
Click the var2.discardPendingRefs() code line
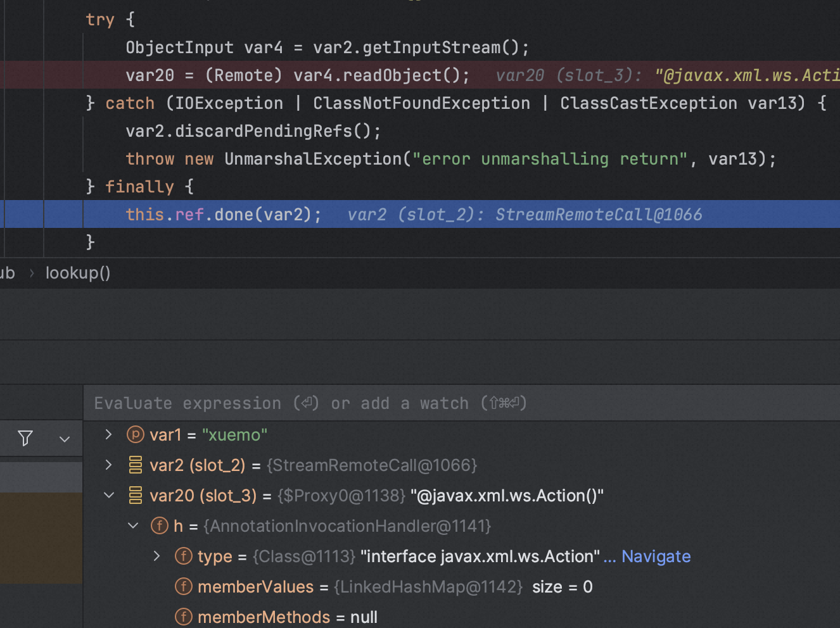pos(253,131)
